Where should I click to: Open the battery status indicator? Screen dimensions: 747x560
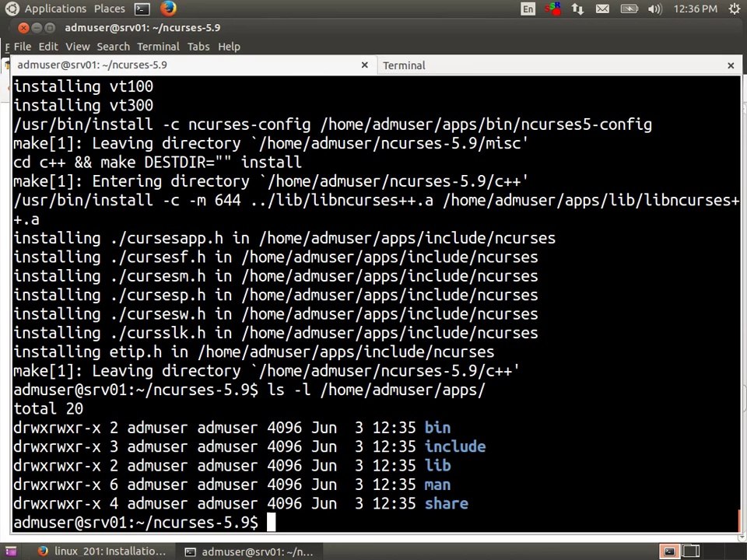[x=629, y=9]
